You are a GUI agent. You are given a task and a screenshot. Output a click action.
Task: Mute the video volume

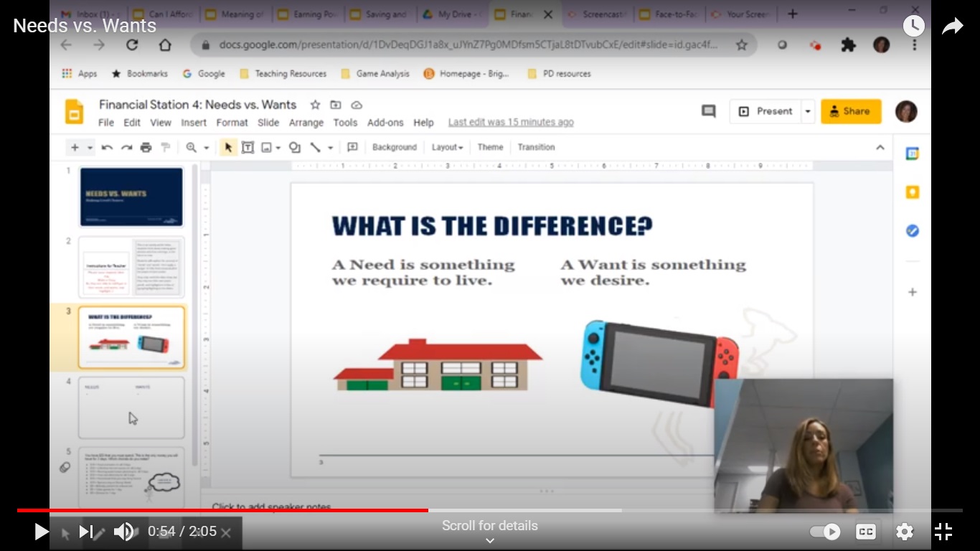124,532
